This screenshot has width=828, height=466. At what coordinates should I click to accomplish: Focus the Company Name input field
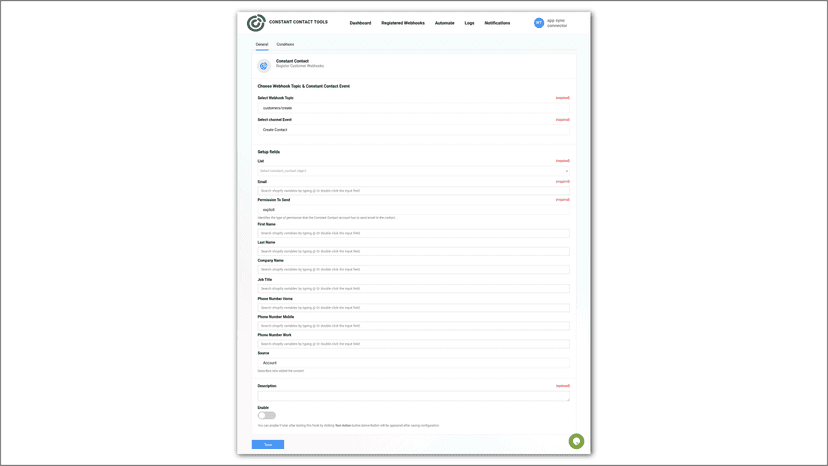[413, 269]
